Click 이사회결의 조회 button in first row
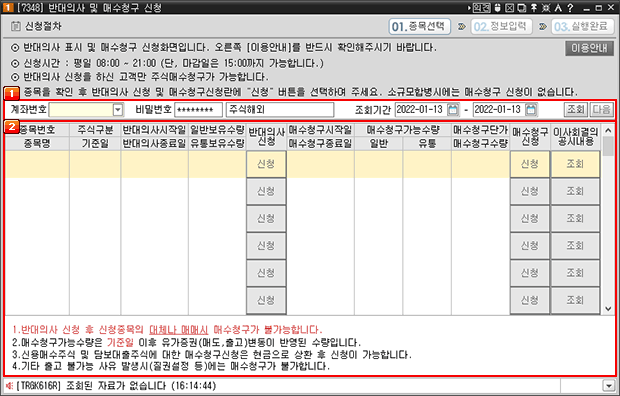This screenshot has width=620, height=396. pos(575,164)
